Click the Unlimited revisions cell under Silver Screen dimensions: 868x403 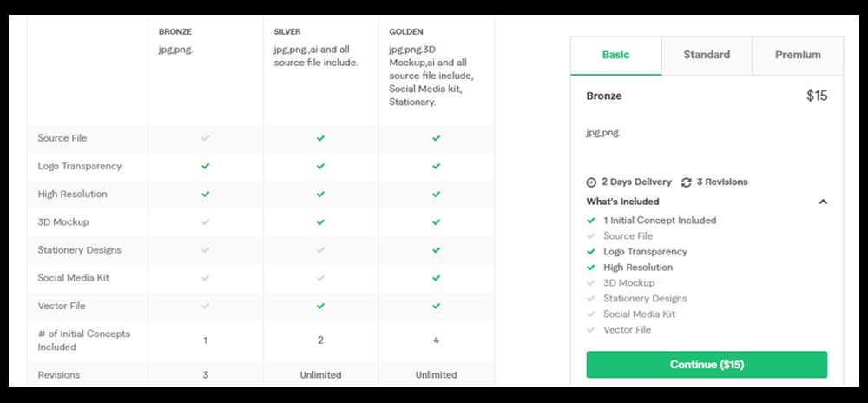[320, 374]
